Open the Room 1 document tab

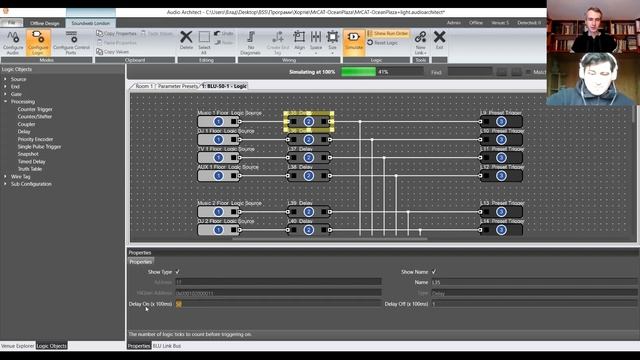[x=143, y=86]
